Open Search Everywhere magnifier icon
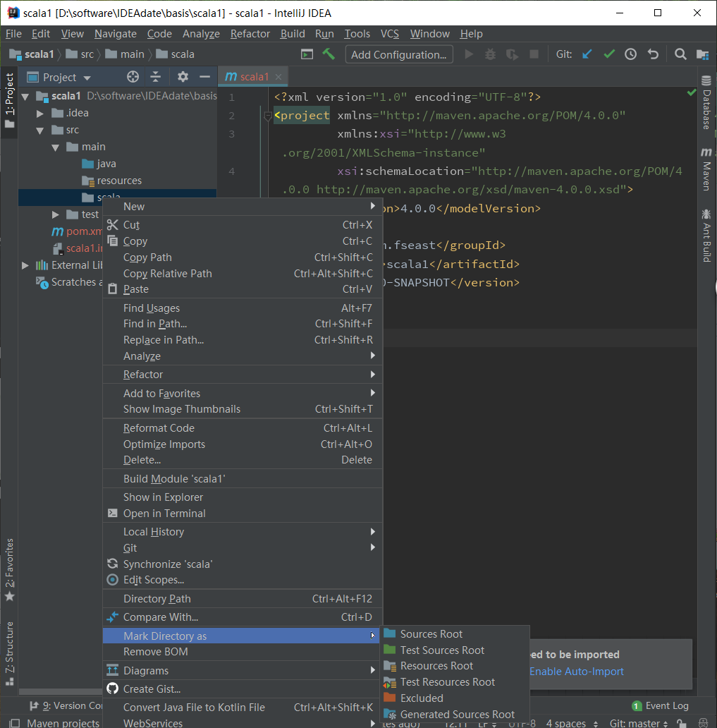Screen dimensions: 717x728 pyautogui.click(x=680, y=54)
